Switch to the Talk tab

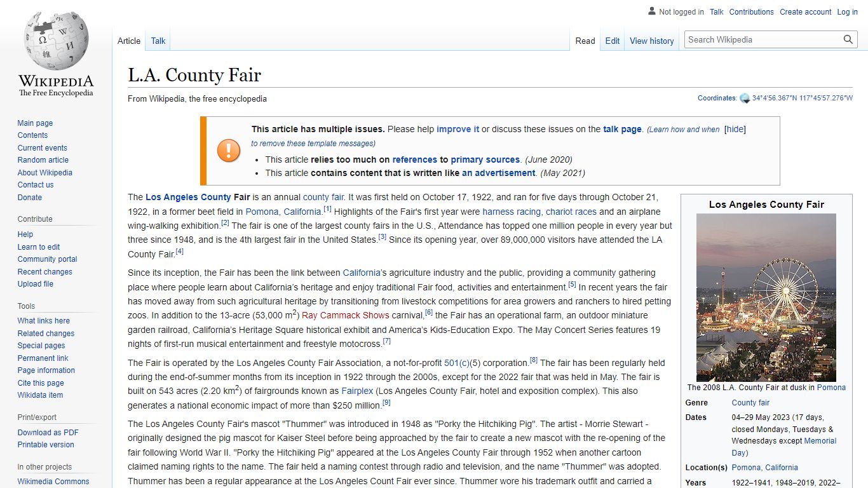point(158,41)
